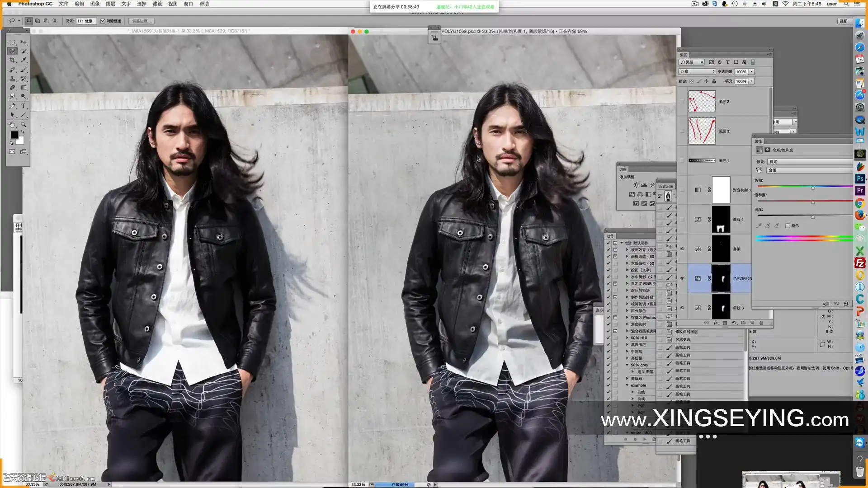
Task: Select the Hand tool
Action: pos(12,125)
